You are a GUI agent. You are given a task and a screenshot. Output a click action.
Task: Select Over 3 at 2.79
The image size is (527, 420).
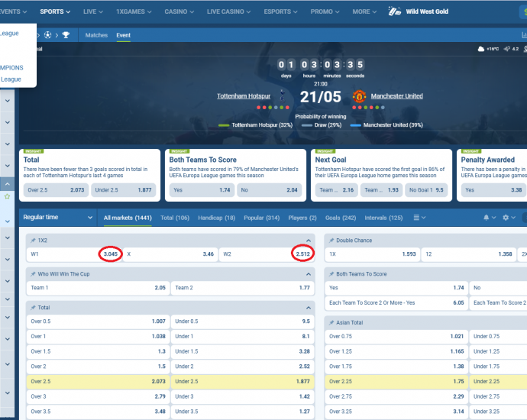click(x=98, y=396)
